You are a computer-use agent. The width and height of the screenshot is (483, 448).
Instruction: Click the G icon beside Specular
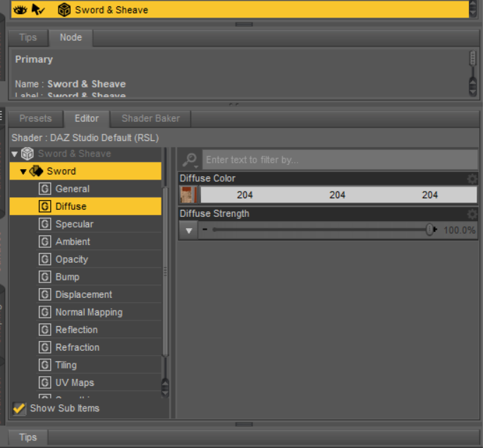coord(45,224)
